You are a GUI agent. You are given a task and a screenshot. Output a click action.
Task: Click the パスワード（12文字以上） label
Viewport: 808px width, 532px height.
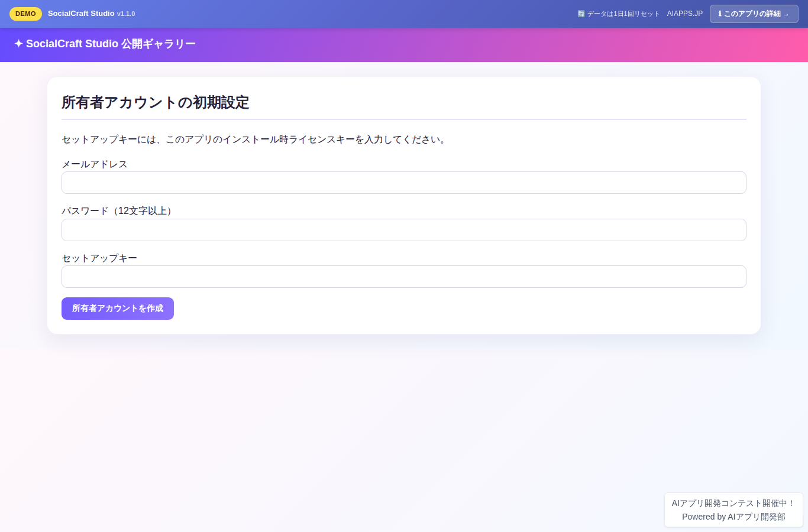point(119,211)
